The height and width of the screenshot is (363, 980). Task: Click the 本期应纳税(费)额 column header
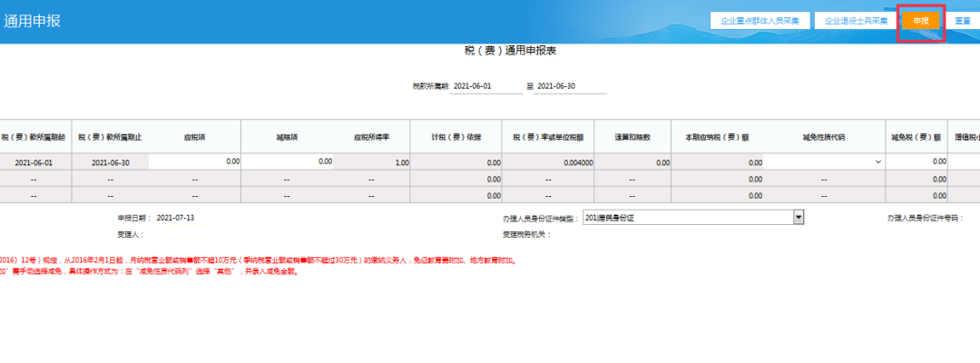point(717,137)
